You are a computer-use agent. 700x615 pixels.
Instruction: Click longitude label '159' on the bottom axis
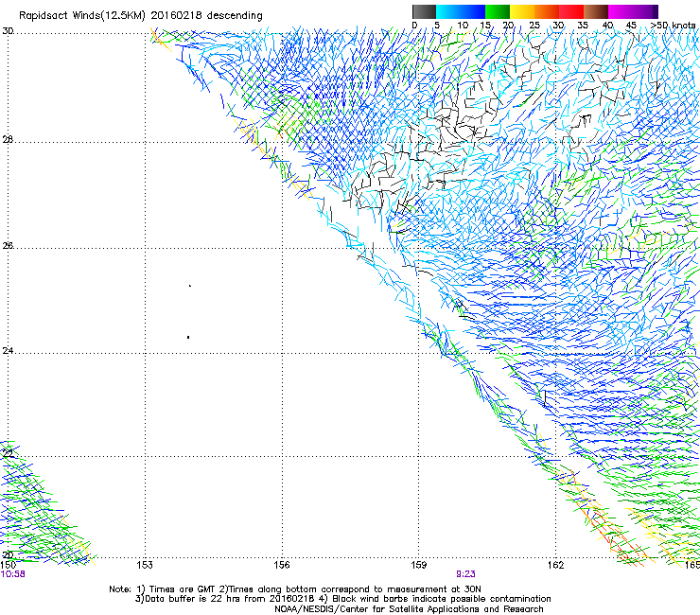(x=418, y=565)
